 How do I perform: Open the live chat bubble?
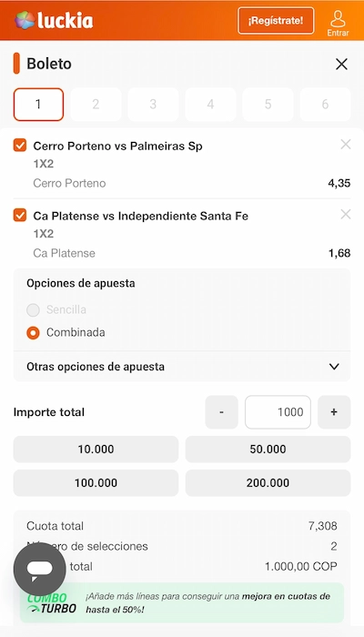39,569
